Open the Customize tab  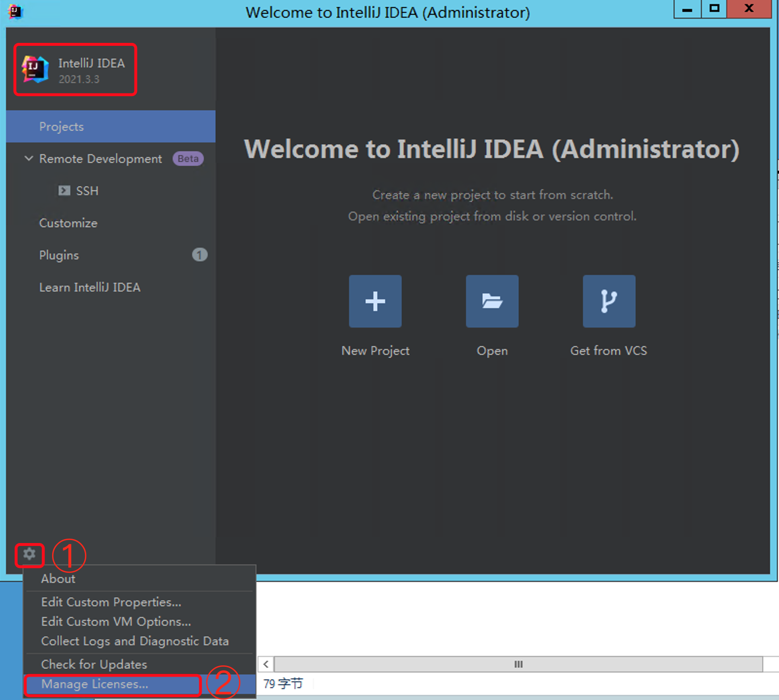[68, 223]
